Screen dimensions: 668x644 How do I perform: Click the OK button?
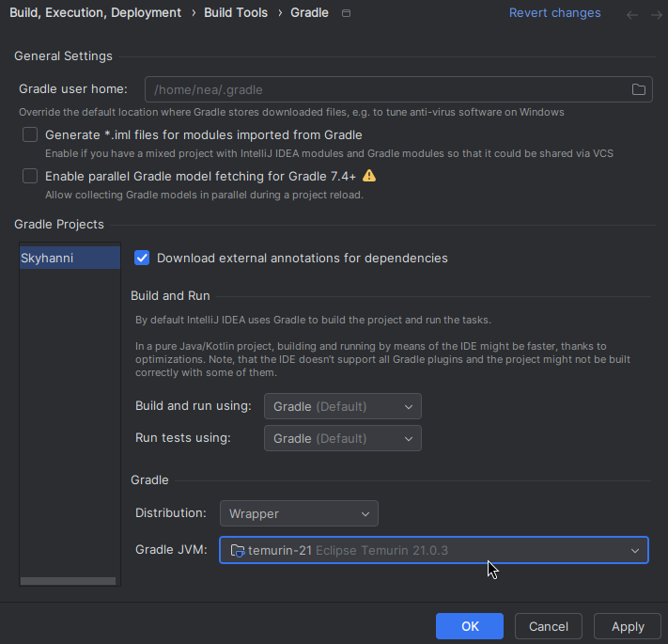(470, 626)
